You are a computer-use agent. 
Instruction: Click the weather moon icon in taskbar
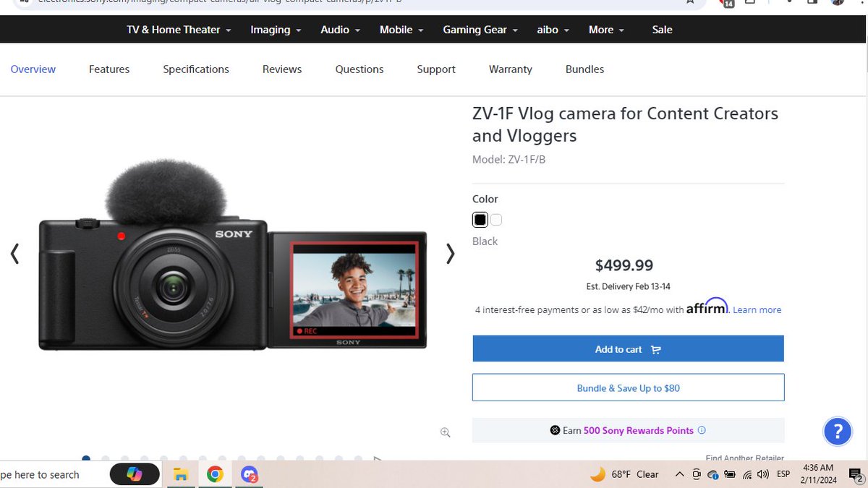tap(597, 474)
